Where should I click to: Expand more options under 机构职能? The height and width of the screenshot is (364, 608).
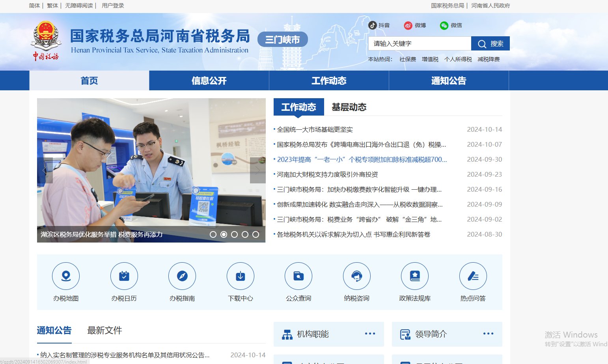point(370,334)
